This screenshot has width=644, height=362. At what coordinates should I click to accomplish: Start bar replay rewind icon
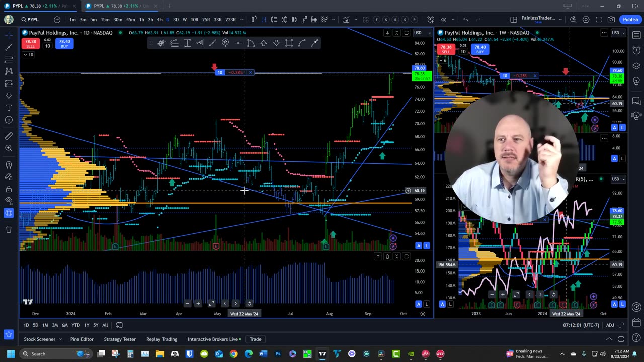coord(444,20)
